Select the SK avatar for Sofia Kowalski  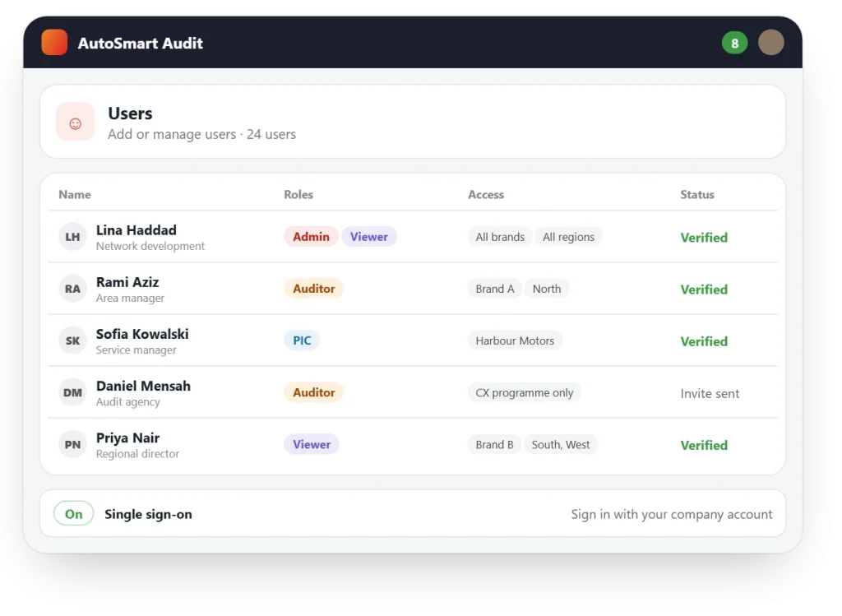pyautogui.click(x=72, y=340)
